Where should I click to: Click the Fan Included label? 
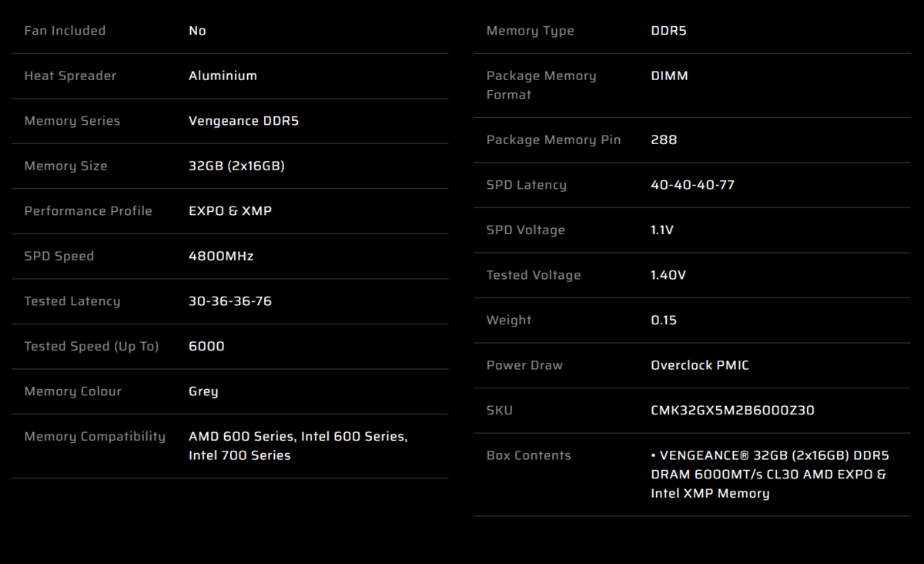click(x=65, y=31)
